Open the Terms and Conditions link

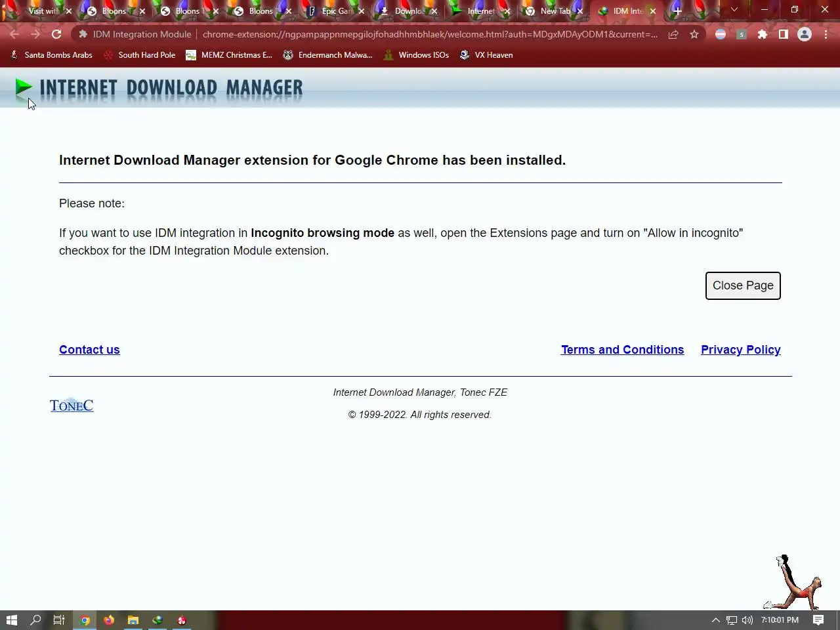(x=622, y=350)
